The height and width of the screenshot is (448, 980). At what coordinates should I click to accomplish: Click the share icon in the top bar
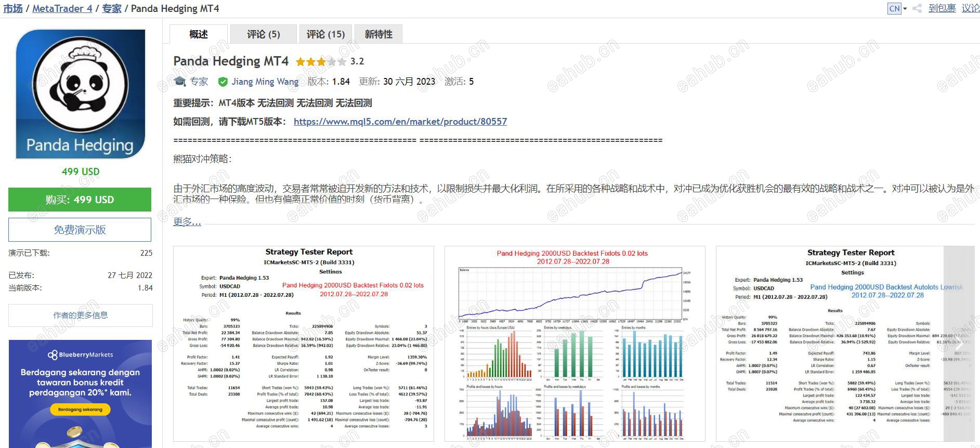pyautogui.click(x=917, y=8)
